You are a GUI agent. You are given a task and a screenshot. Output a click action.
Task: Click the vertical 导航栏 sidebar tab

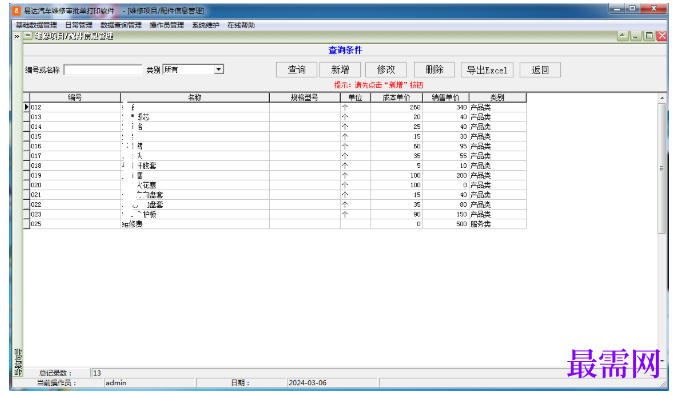[x=18, y=362]
